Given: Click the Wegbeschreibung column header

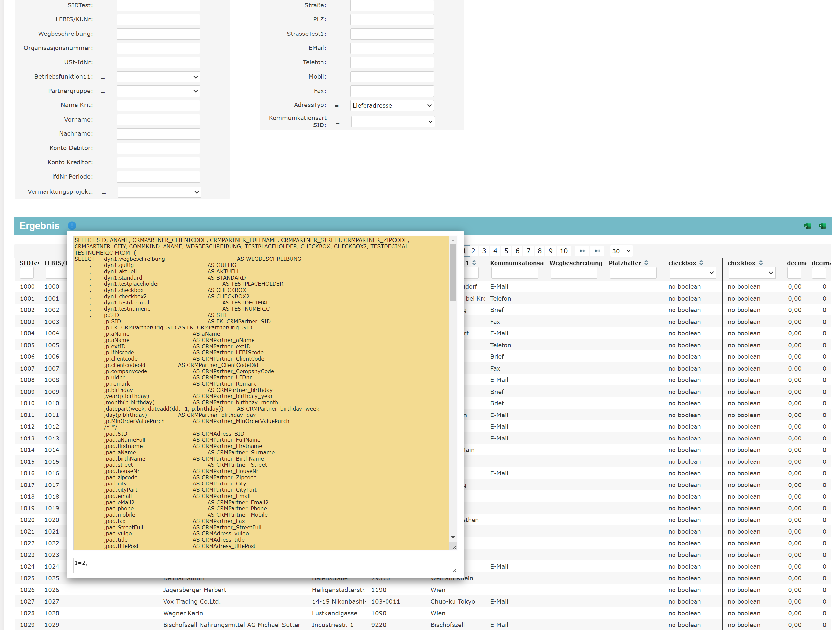Looking at the screenshot, I should (x=575, y=263).
